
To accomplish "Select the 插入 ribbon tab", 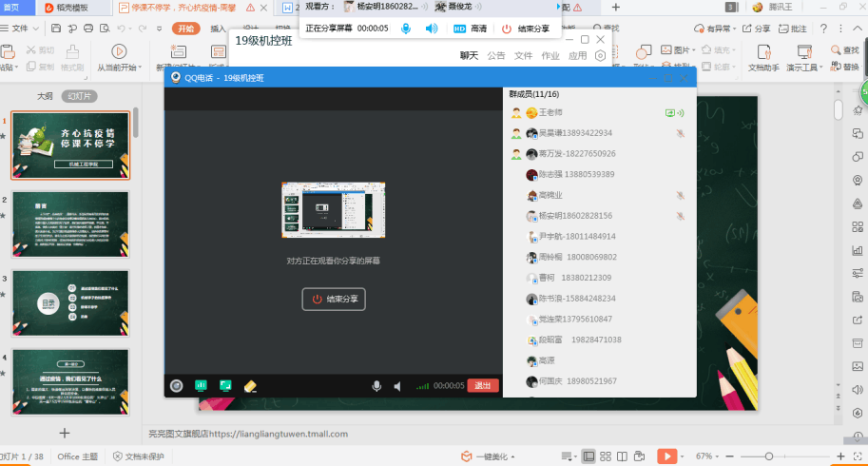I will click(218, 29).
